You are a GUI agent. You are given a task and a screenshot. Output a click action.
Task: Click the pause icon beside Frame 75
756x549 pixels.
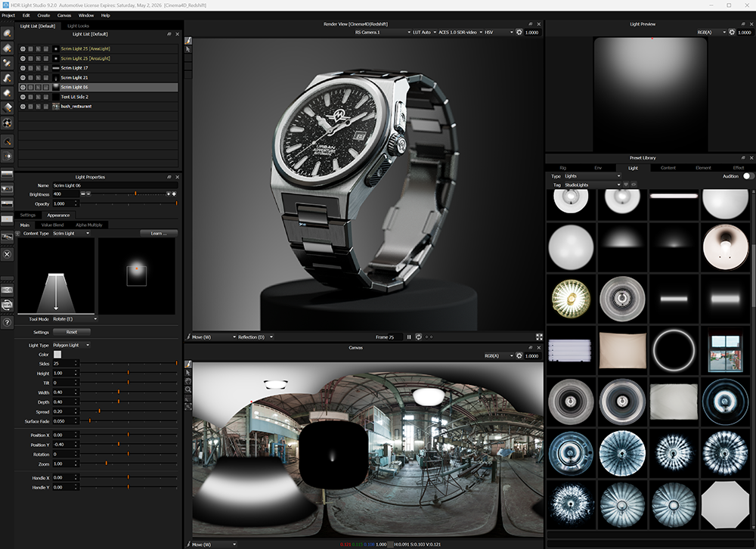[x=409, y=337]
